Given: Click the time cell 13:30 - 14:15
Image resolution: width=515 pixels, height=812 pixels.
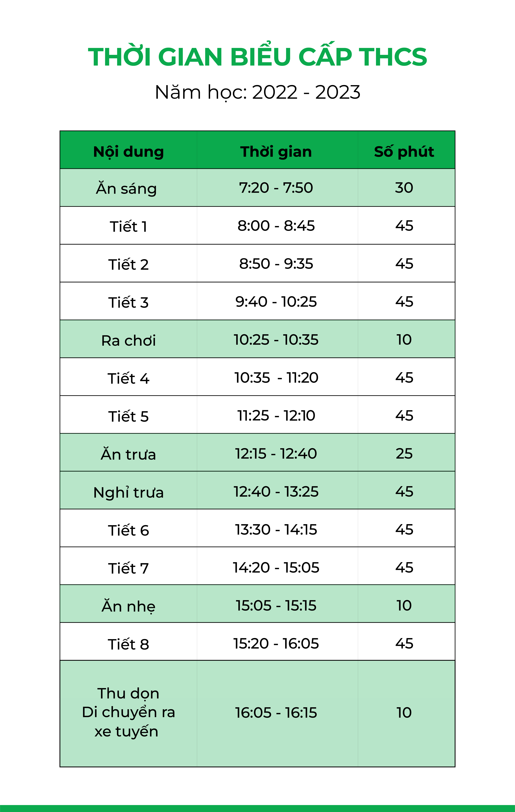Looking at the screenshot, I should point(276,529).
